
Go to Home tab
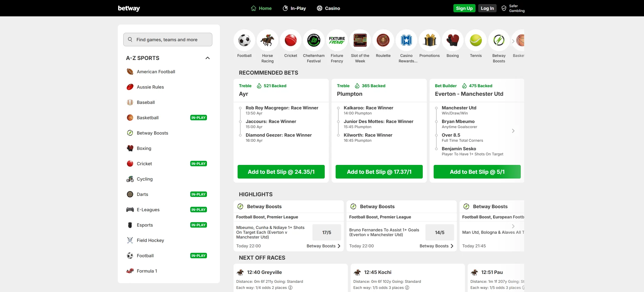pyautogui.click(x=261, y=8)
